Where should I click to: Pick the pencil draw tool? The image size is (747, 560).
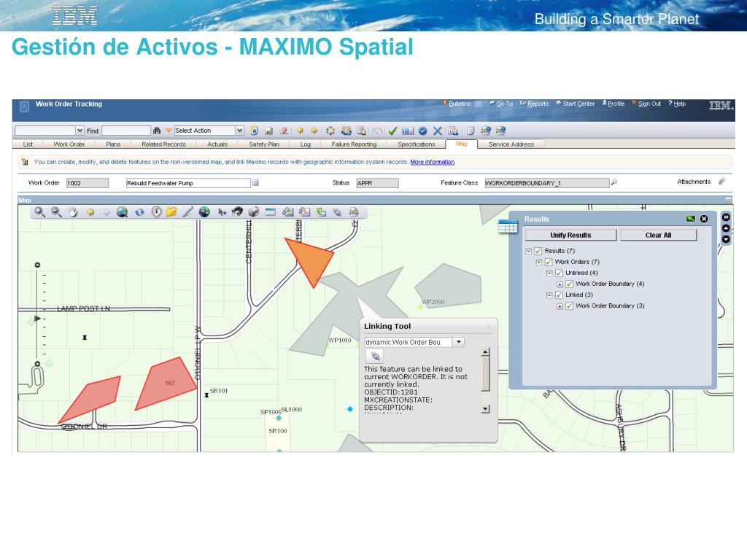tap(187, 212)
